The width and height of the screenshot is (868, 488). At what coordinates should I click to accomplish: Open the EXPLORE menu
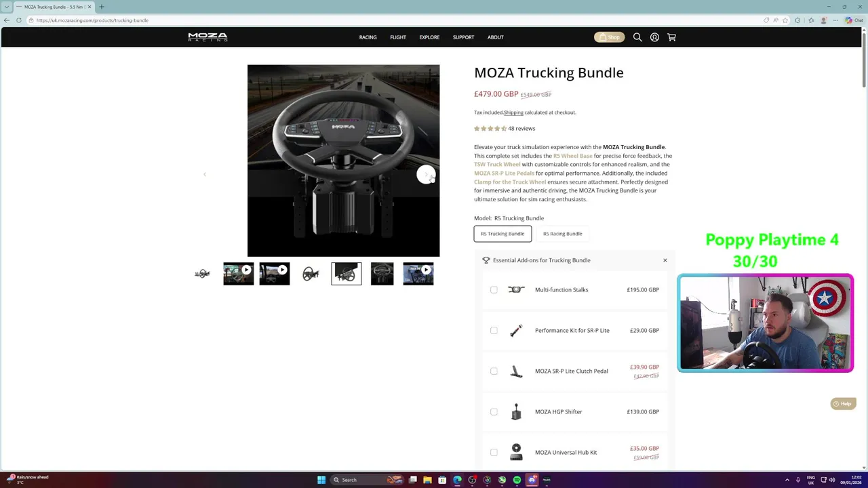(x=429, y=37)
